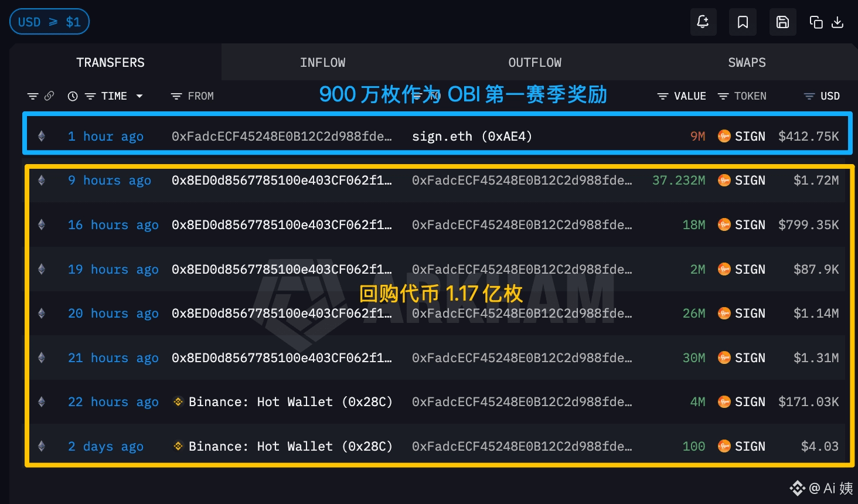Screen dimensions: 858x504
Task: Click the Ethereum icon in the 2 days ago row
Action: coord(42,446)
